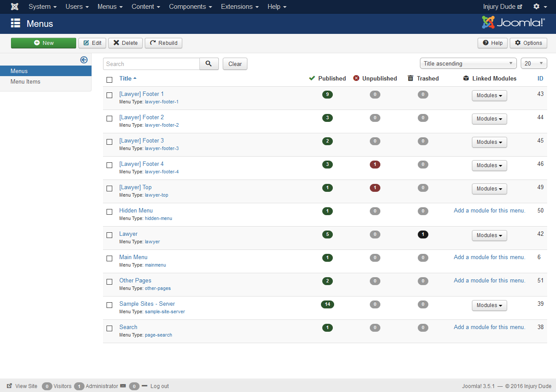
Task: Click the Joomla logo icon in top bar
Action: [15, 7]
